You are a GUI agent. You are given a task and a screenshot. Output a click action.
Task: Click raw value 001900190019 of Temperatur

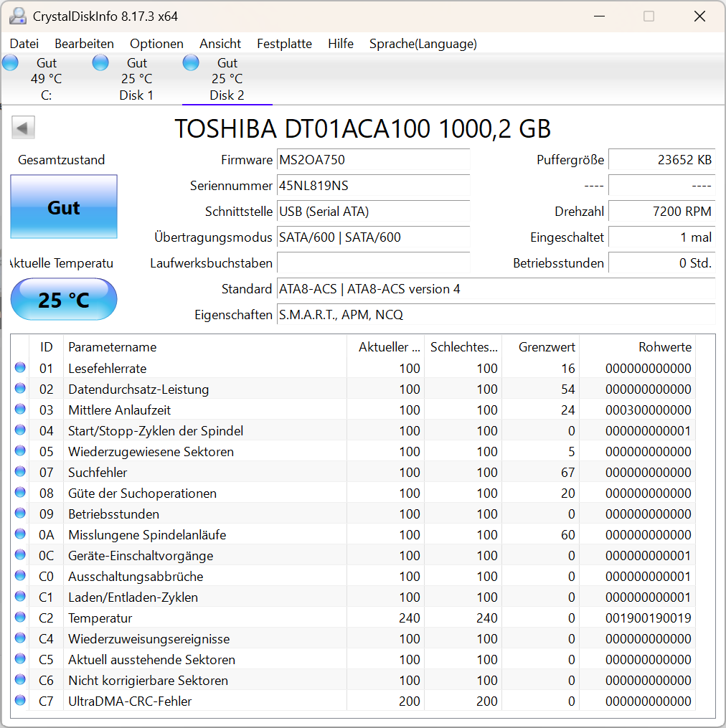coord(649,618)
